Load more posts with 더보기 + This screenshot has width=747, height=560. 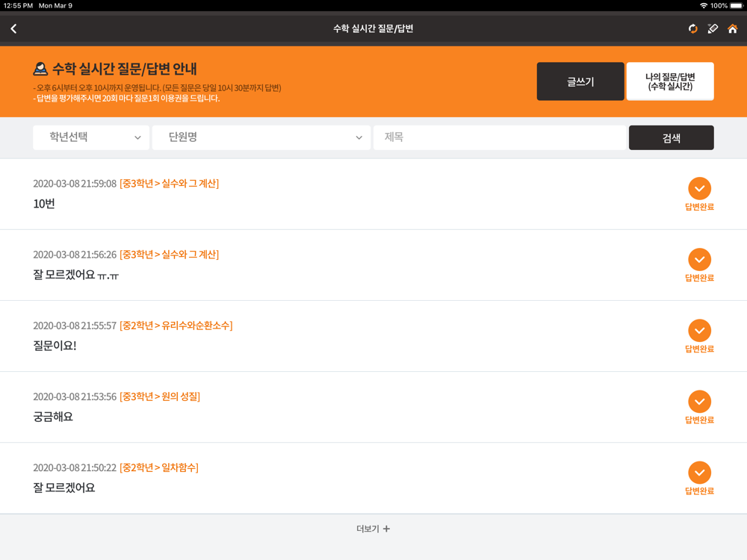click(x=373, y=529)
